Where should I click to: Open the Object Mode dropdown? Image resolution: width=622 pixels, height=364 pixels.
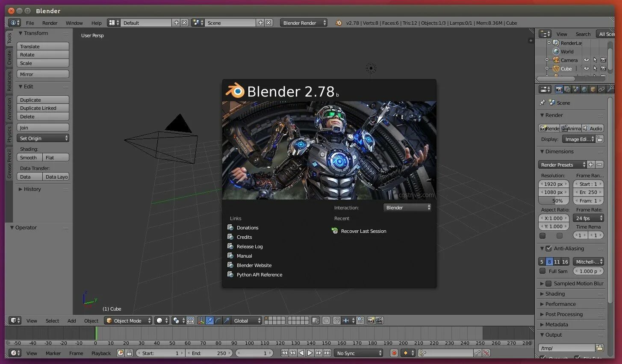click(128, 320)
